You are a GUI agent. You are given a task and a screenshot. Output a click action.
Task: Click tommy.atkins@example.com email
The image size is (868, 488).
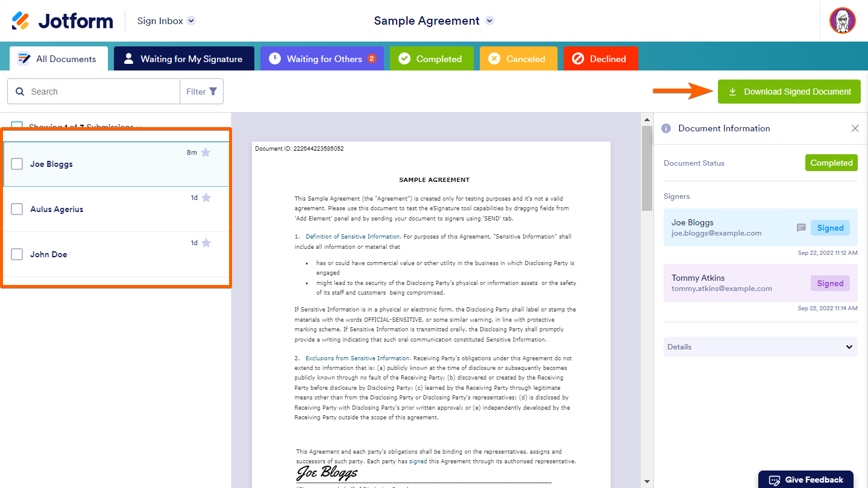pyautogui.click(x=722, y=289)
